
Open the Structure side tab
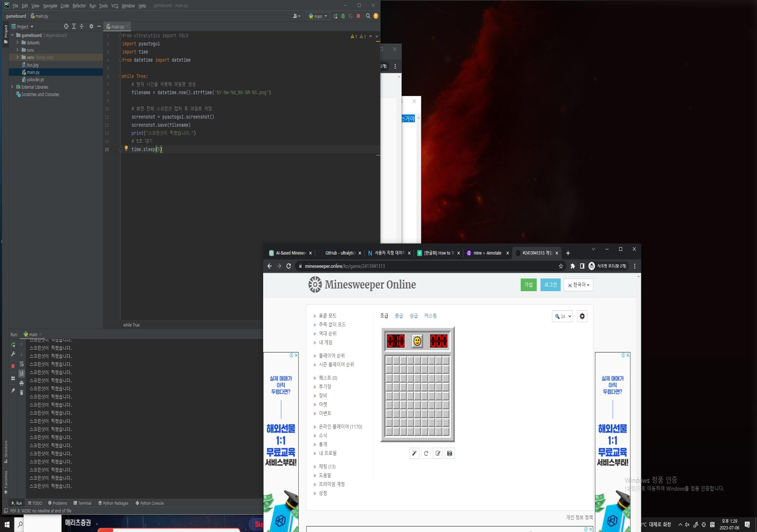pos(6,451)
